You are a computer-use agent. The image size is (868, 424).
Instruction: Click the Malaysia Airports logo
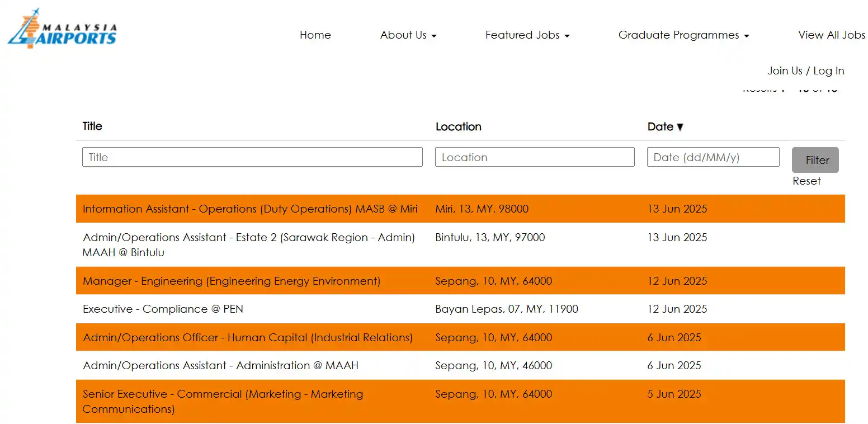[x=62, y=29]
